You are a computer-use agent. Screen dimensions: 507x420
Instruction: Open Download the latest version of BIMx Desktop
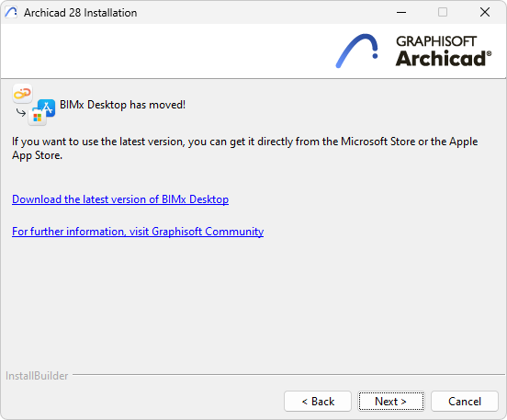[x=120, y=199]
